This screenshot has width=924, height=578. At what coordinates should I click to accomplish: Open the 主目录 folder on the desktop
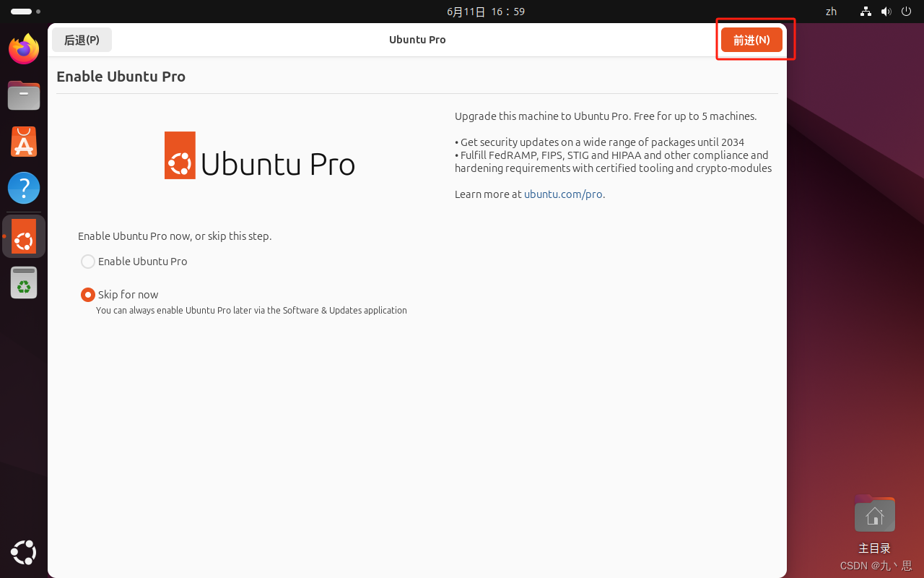(x=874, y=514)
